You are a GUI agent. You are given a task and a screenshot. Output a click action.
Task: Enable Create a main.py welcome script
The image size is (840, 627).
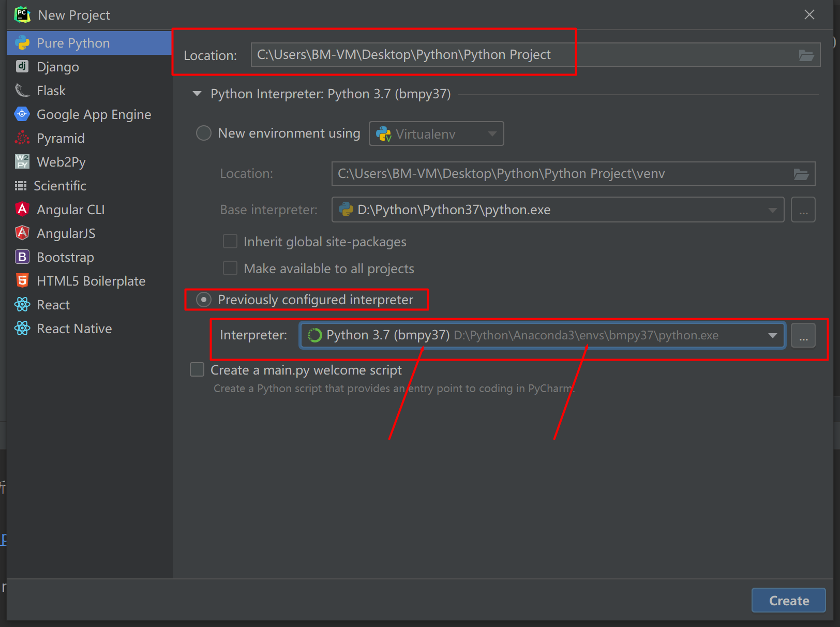(197, 369)
